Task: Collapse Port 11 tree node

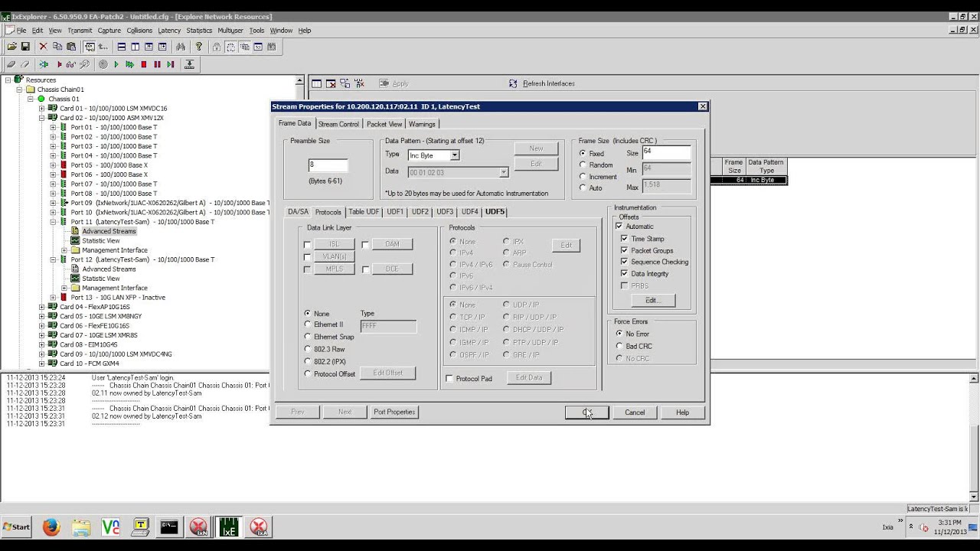Action: [53, 222]
